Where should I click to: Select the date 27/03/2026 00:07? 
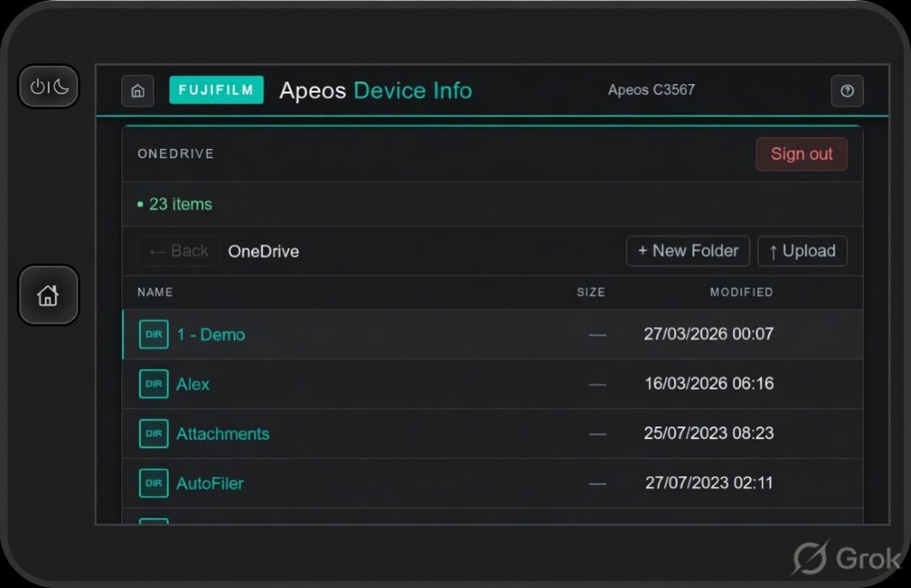(x=708, y=334)
